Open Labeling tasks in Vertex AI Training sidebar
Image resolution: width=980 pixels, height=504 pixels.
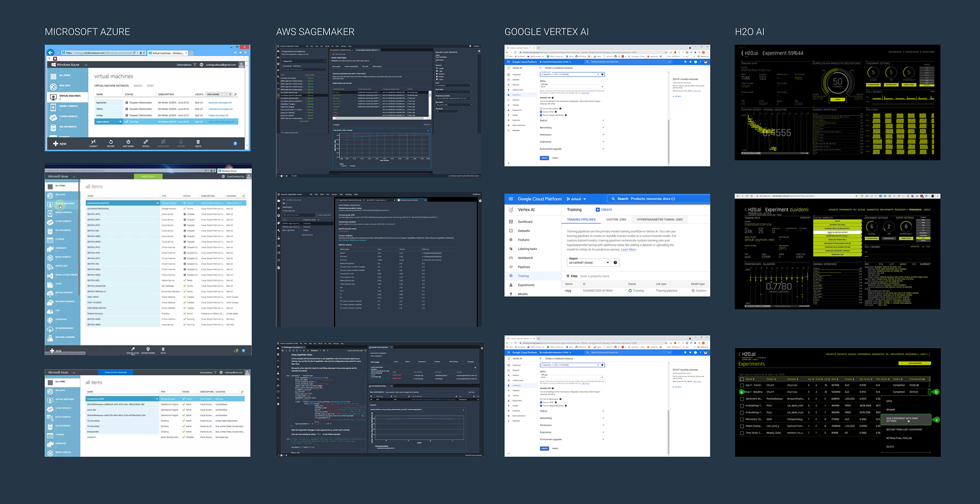[x=527, y=249]
